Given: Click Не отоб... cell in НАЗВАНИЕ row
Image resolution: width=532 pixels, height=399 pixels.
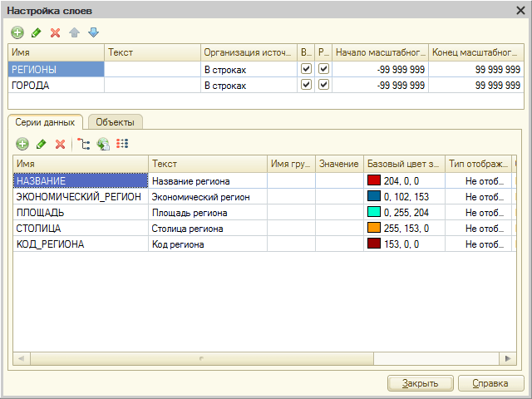Looking at the screenshot, I should point(479,181).
